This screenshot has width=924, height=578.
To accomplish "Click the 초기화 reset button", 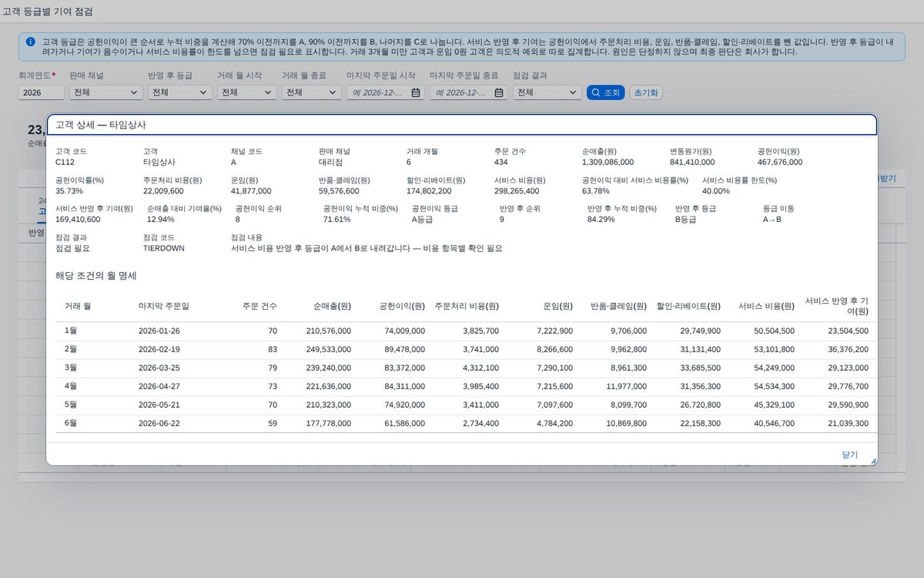I will tap(646, 92).
